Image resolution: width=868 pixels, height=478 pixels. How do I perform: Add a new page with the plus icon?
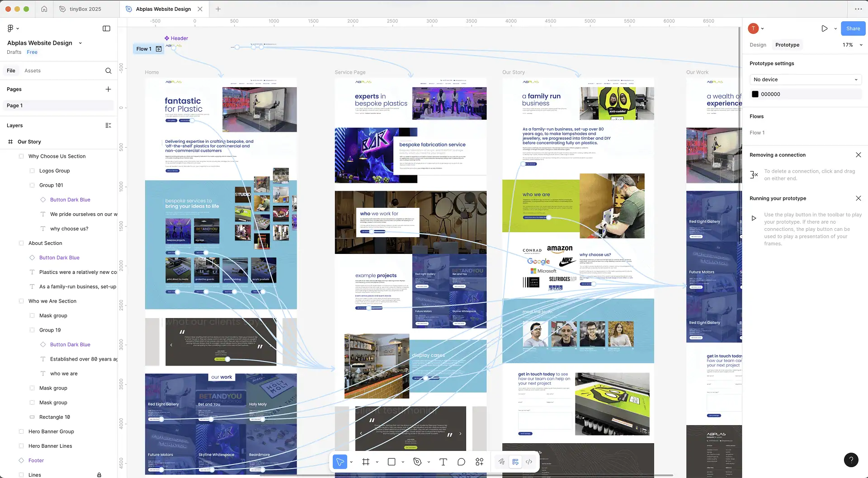[x=108, y=89]
